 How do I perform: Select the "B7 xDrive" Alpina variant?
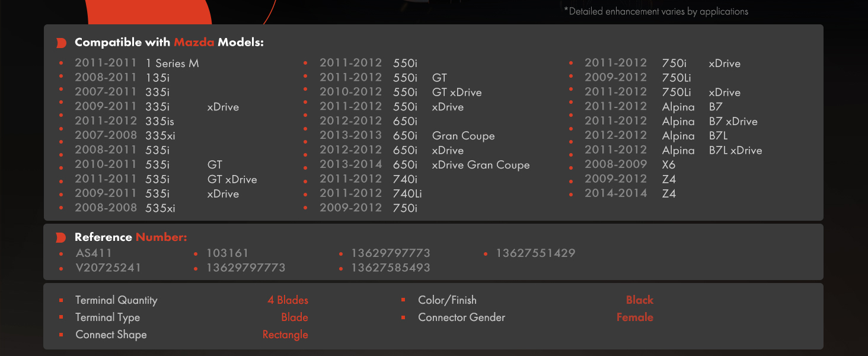(733, 121)
